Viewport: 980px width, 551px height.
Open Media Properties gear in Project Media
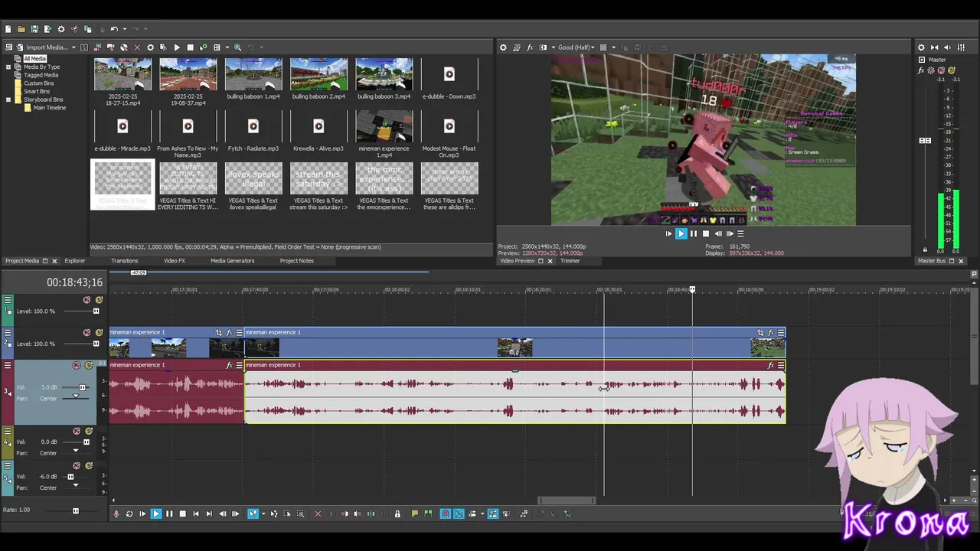click(151, 47)
